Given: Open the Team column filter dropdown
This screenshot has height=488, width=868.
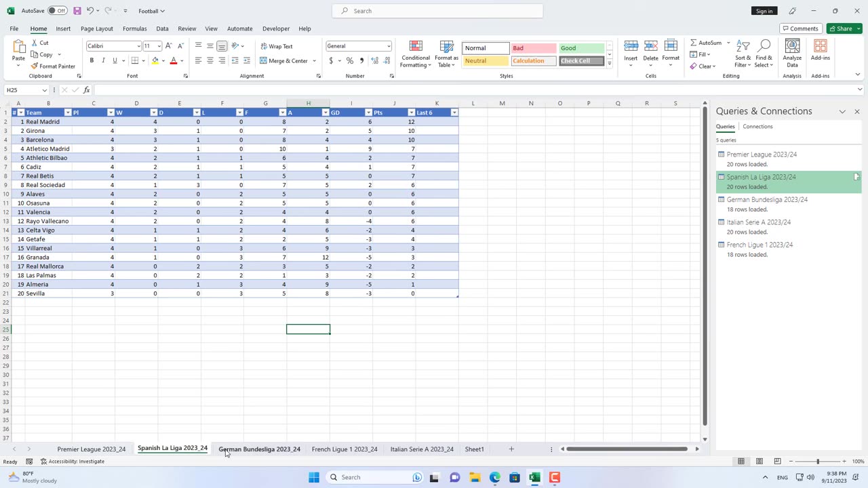Looking at the screenshot, I should point(68,113).
